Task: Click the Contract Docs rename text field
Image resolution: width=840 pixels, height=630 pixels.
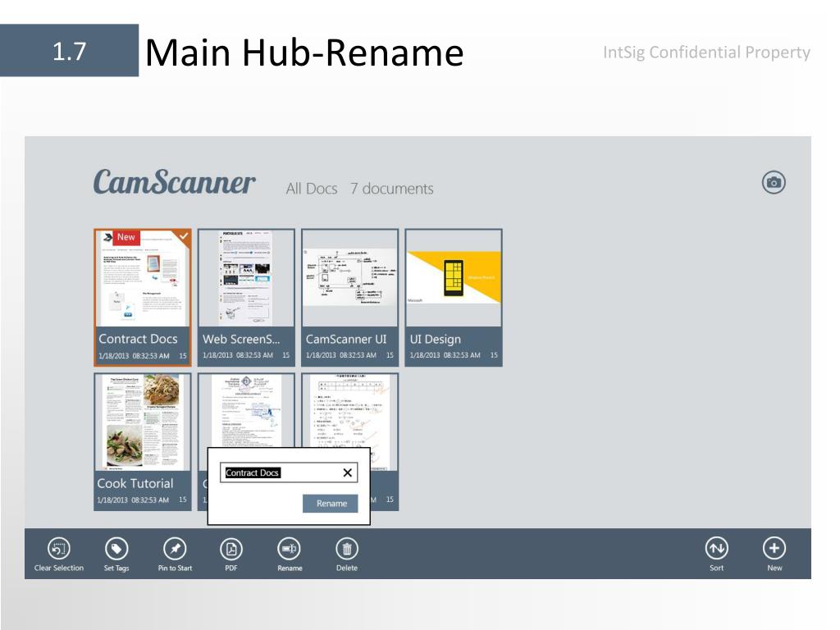Action: point(289,472)
